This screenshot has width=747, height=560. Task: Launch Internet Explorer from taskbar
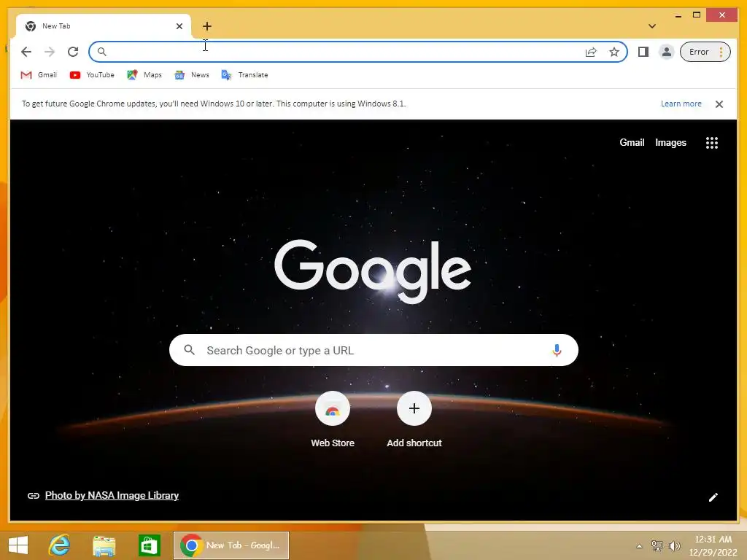click(60, 545)
